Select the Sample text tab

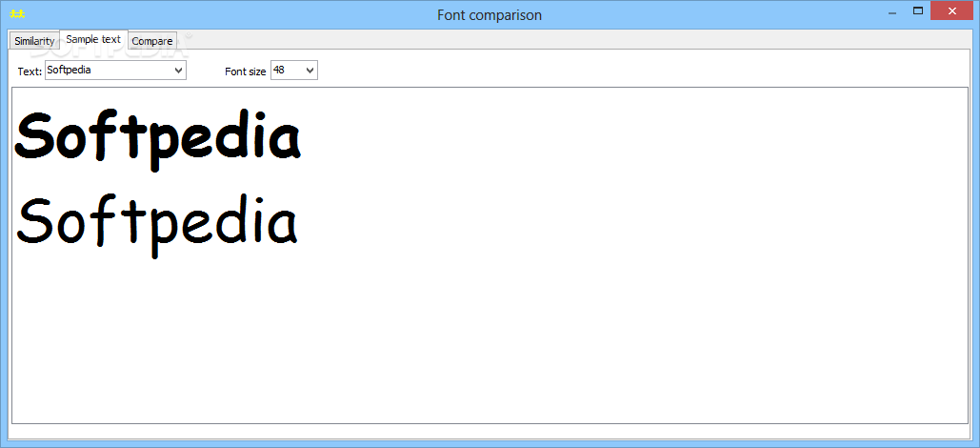(93, 39)
